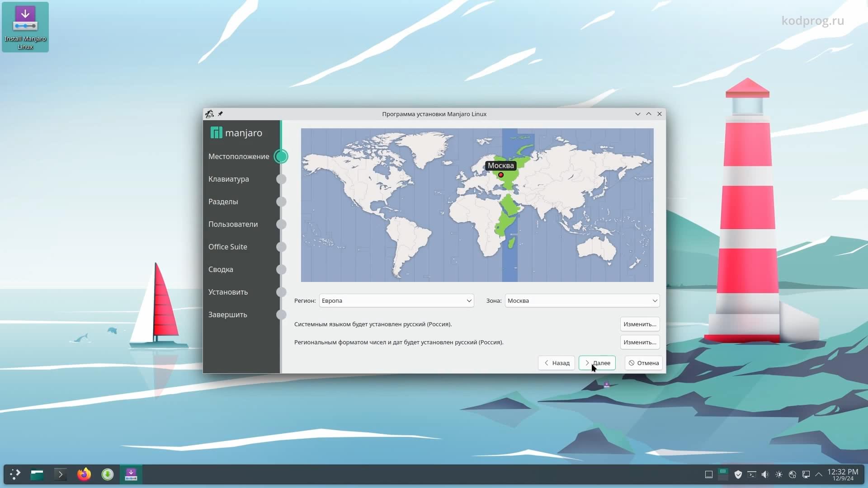Open the Зона dropdown set to Москва
Image resolution: width=868 pixels, height=488 pixels.
click(582, 301)
